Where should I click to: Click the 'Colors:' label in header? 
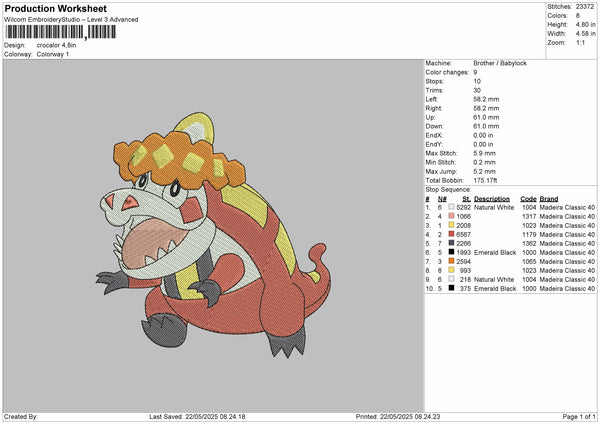click(x=557, y=16)
